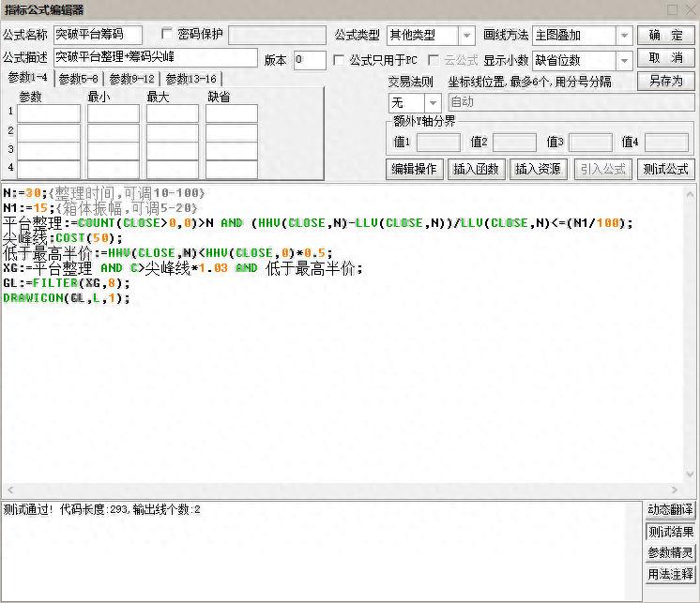
Task: Click the 版本 number field
Action: coord(310,60)
